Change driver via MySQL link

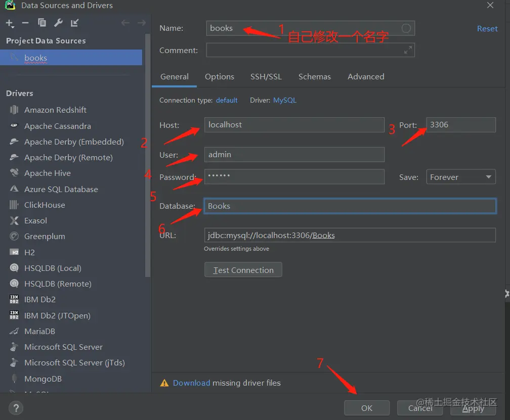(284, 101)
